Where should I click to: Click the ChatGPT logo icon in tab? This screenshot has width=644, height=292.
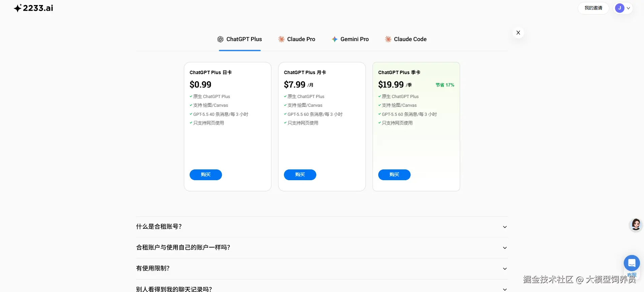tap(220, 39)
